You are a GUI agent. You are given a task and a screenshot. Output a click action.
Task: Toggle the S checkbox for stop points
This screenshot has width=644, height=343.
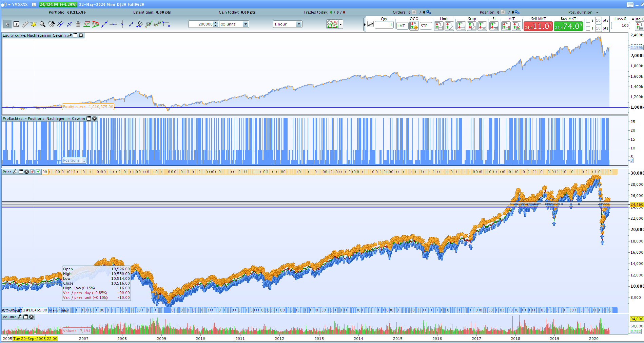pos(588,21)
